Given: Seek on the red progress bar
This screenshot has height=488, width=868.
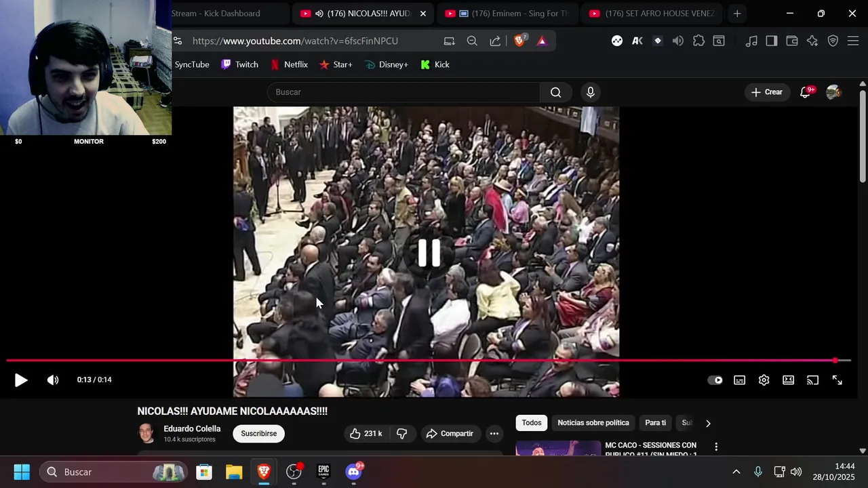Looking at the screenshot, I should click(x=429, y=361).
